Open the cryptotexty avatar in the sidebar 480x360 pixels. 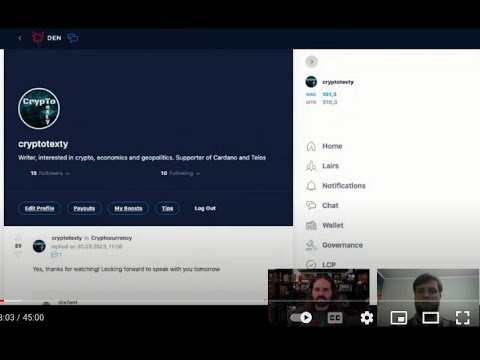(x=311, y=82)
